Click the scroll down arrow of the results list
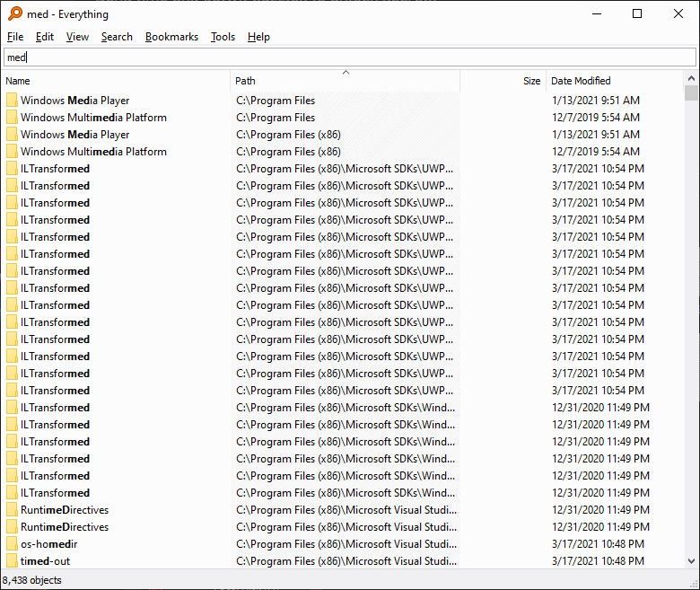 point(691,561)
